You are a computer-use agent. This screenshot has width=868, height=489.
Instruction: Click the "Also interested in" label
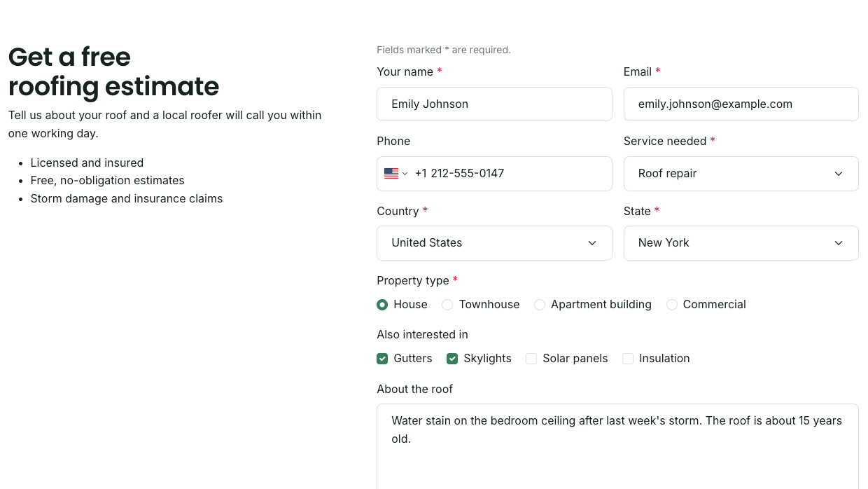tap(422, 335)
